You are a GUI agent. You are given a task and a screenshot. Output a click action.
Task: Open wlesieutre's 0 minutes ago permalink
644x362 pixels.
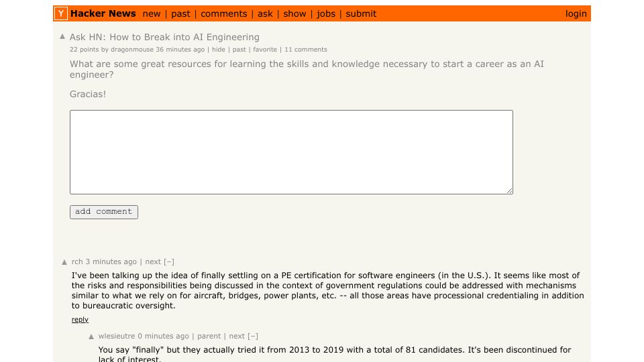coord(164,336)
